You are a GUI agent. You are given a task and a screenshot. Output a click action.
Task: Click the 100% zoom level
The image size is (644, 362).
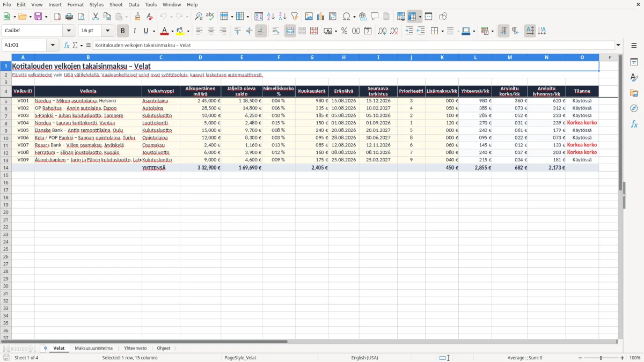635,358
